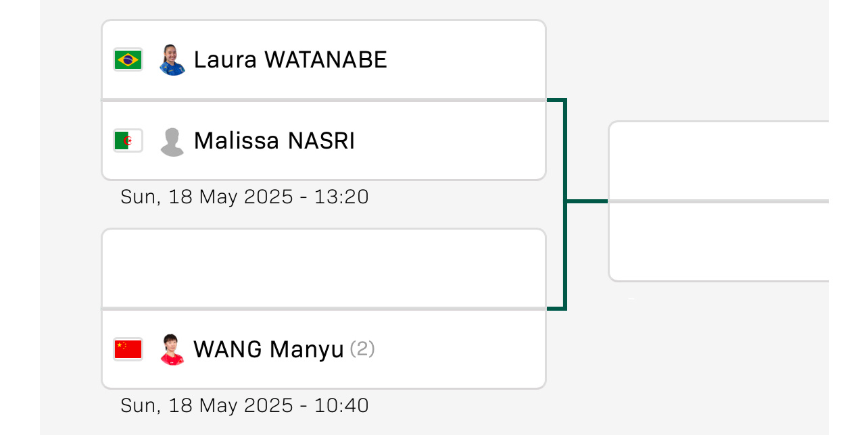Open the Laura WATANABE match row

pyautogui.click(x=324, y=59)
